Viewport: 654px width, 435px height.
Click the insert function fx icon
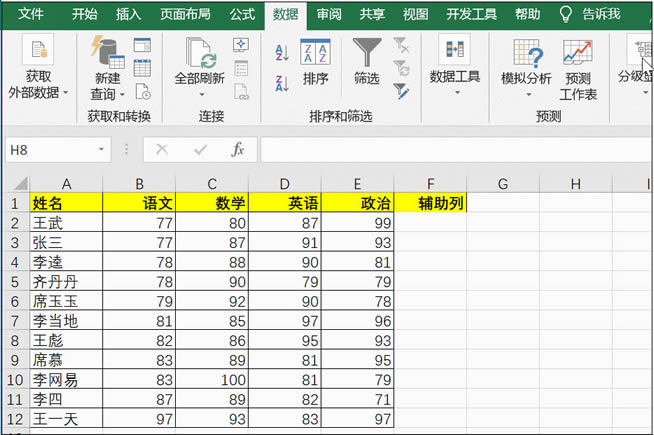237,149
